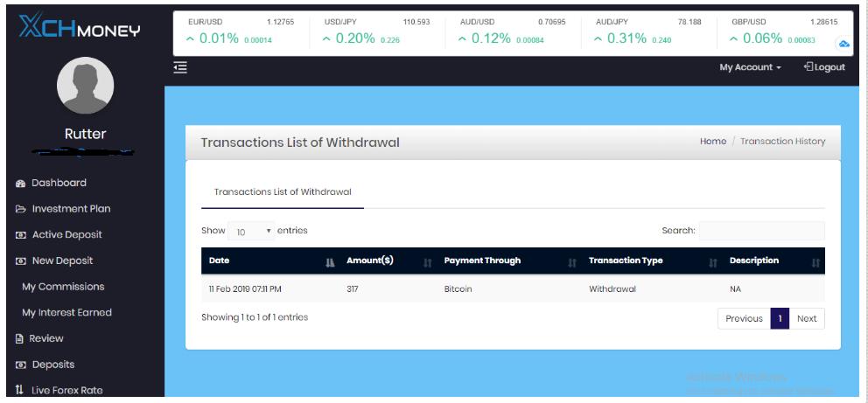Screen dimensions: 868x403
Task: Open My Commissions
Action: pyautogui.click(x=63, y=287)
